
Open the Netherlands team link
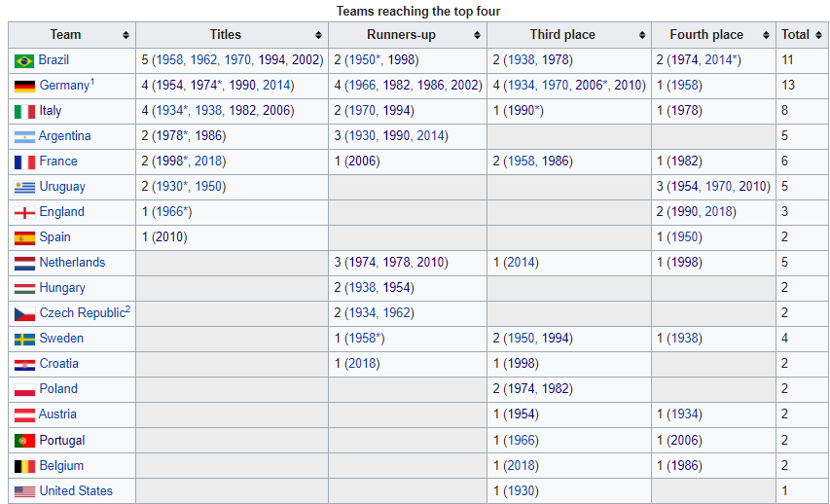(72, 262)
